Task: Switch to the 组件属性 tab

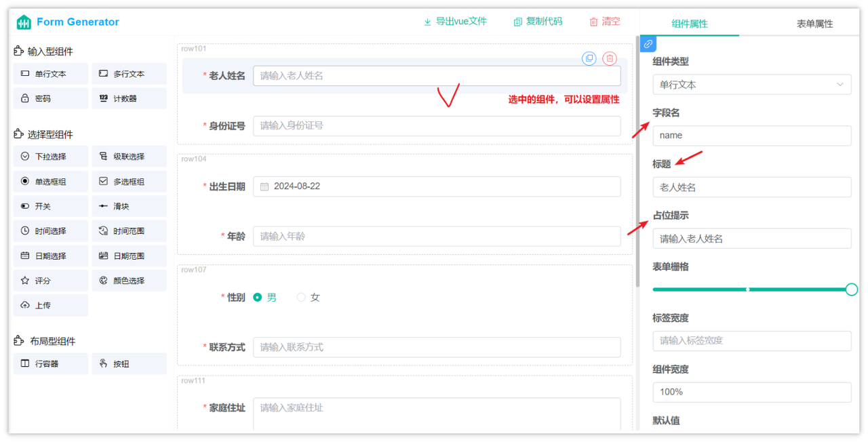Action: [x=690, y=24]
